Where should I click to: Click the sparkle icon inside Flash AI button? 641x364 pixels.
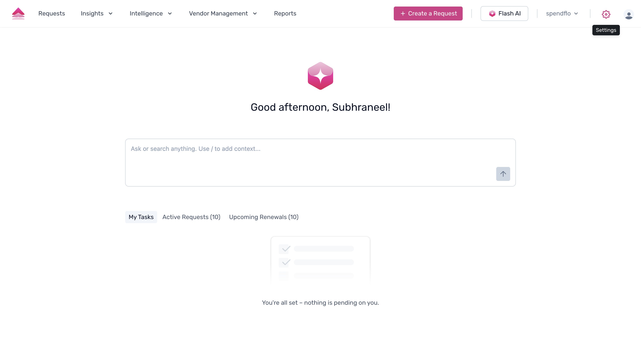coord(492,14)
